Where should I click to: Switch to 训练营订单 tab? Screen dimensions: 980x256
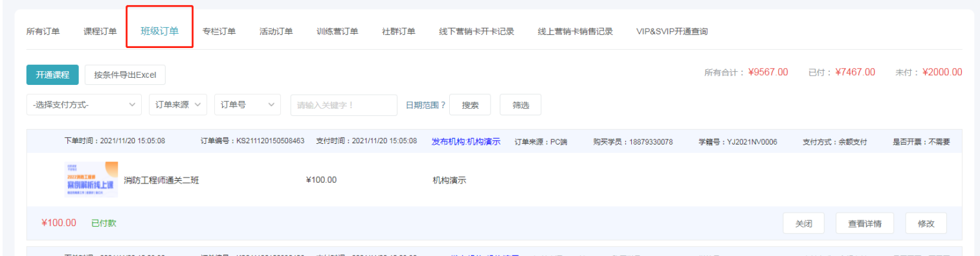[337, 31]
